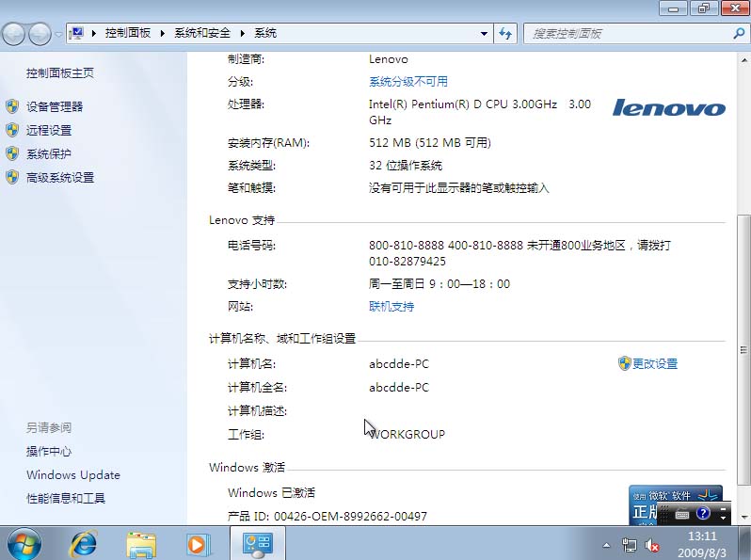Click shield icon beside 系统保护
This screenshot has height=560, width=751.
point(12,153)
